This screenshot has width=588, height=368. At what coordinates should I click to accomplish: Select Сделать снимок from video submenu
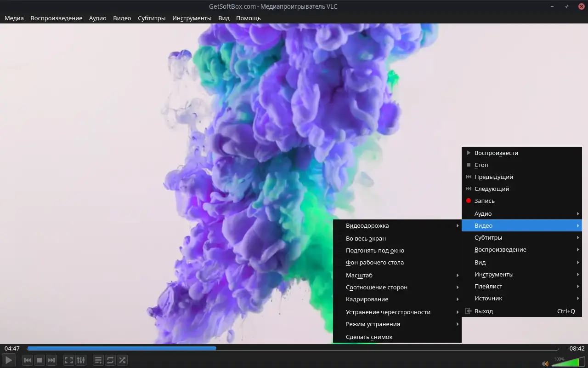[369, 337]
